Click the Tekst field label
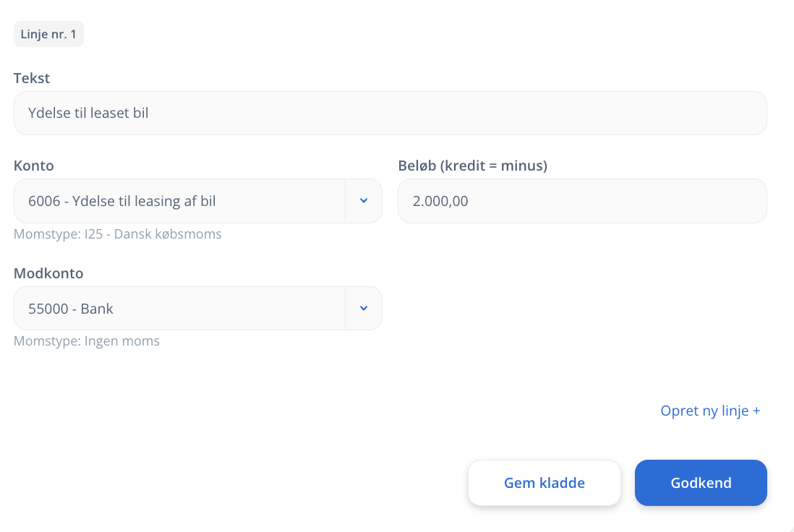794x532 pixels. tap(32, 78)
